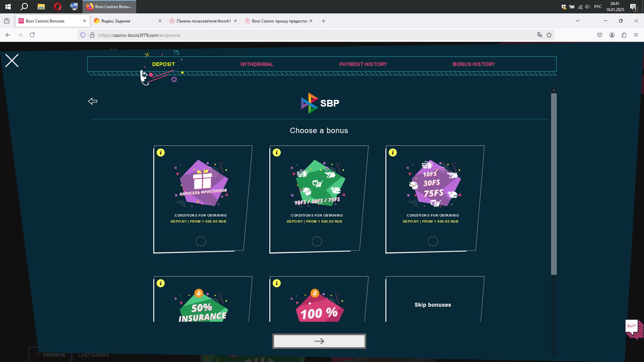Open info for the purple 10FS 30FS 75FS bonus
The height and width of the screenshot is (362, 644).
[393, 153]
